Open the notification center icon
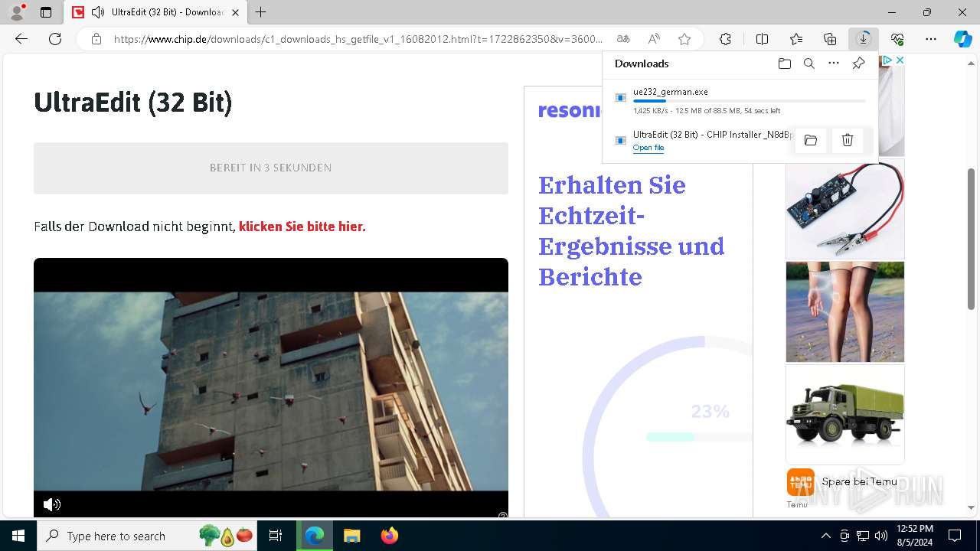 (955, 536)
